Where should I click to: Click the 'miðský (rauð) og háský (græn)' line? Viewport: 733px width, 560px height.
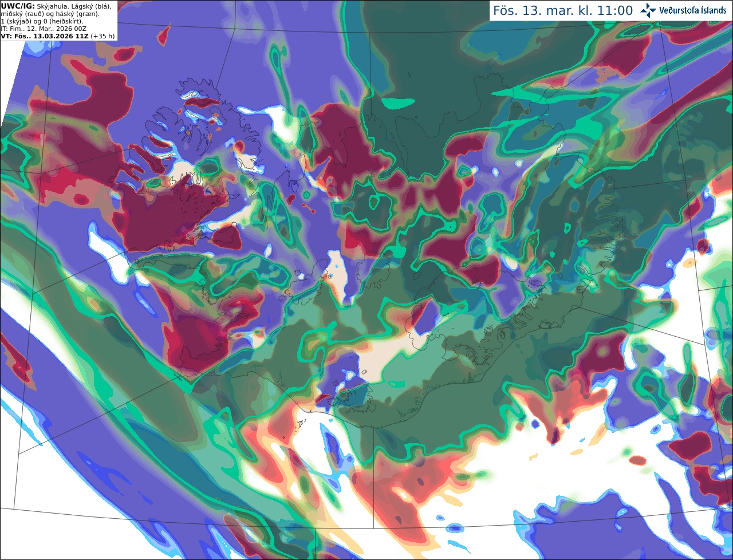(x=50, y=14)
